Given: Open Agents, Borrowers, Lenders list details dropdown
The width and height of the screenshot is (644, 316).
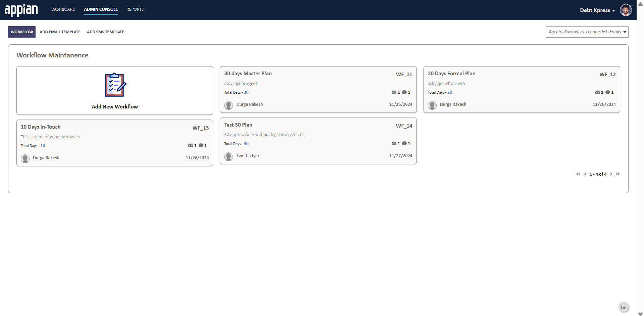Looking at the screenshot, I should click(x=587, y=32).
